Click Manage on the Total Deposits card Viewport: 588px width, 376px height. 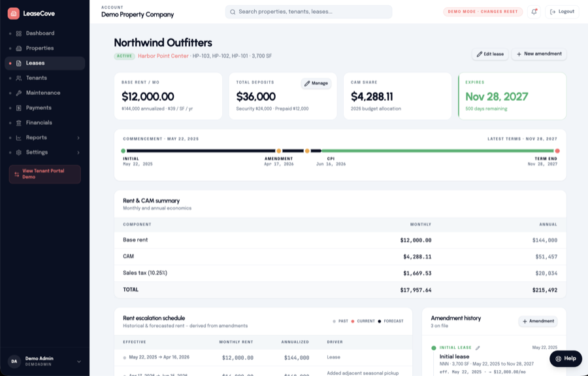point(316,83)
